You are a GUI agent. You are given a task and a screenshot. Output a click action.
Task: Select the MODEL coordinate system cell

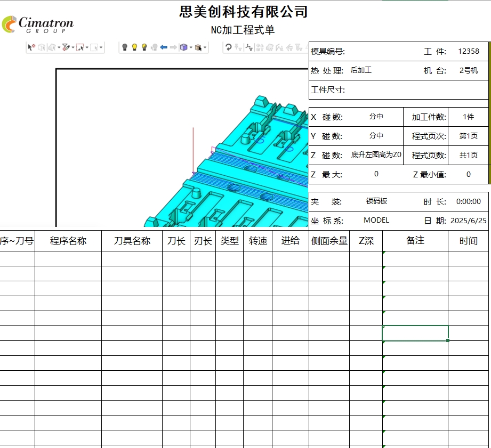coord(376,220)
